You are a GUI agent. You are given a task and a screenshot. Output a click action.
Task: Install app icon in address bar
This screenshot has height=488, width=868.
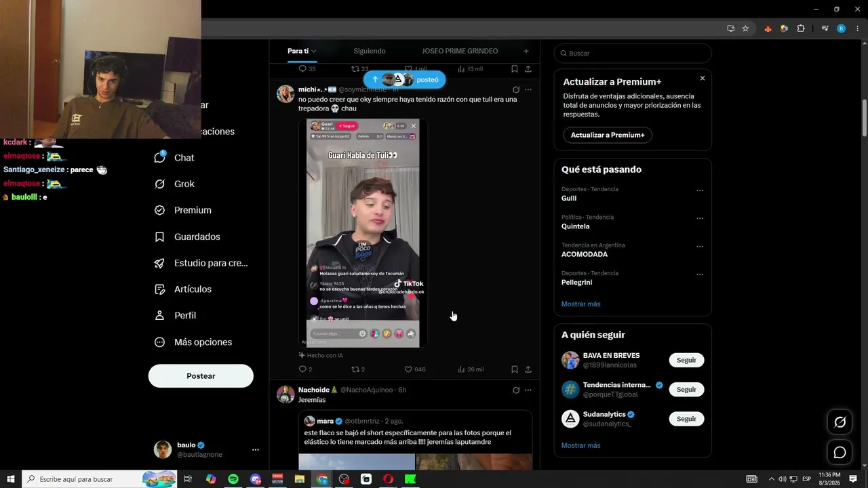point(730,28)
